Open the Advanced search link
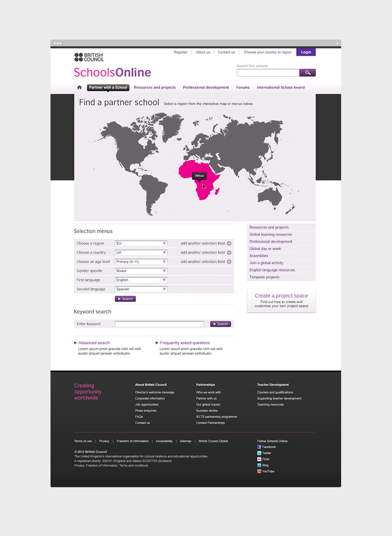Viewport: 392px width, 536px height. point(94,343)
